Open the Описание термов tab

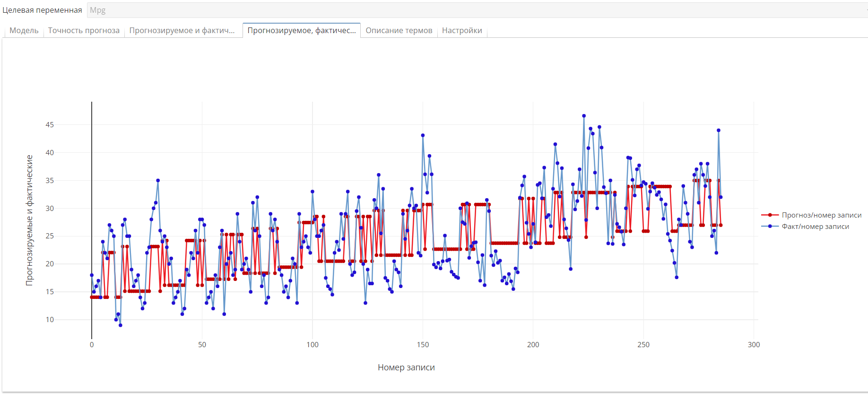(x=399, y=30)
